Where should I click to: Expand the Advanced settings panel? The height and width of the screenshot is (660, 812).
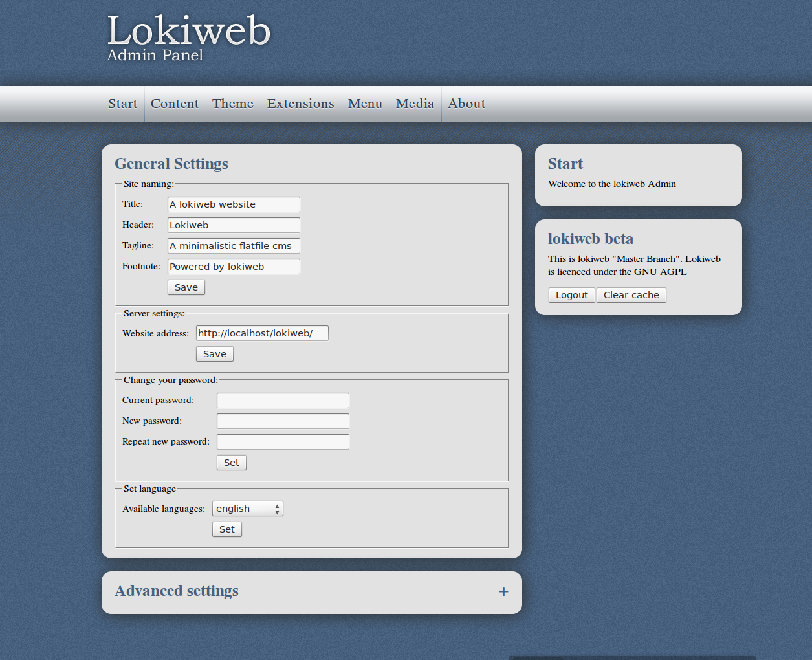point(503,591)
